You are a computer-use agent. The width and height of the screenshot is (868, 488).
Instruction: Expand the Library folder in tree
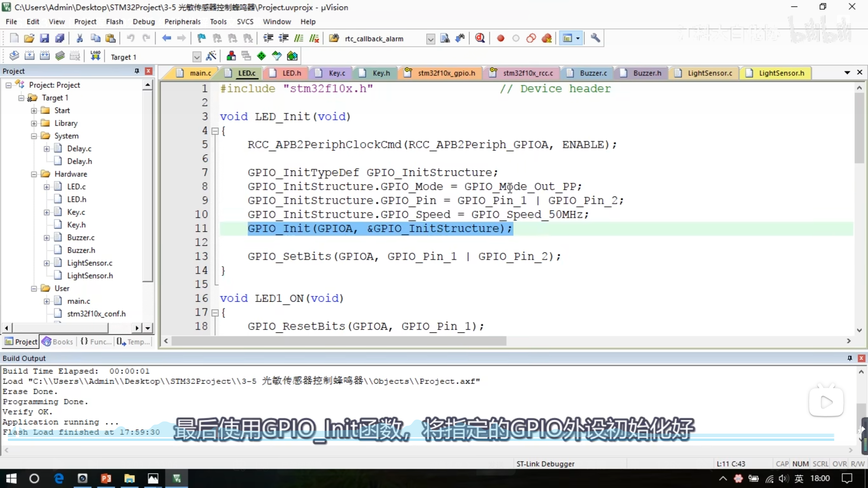[34, 123]
